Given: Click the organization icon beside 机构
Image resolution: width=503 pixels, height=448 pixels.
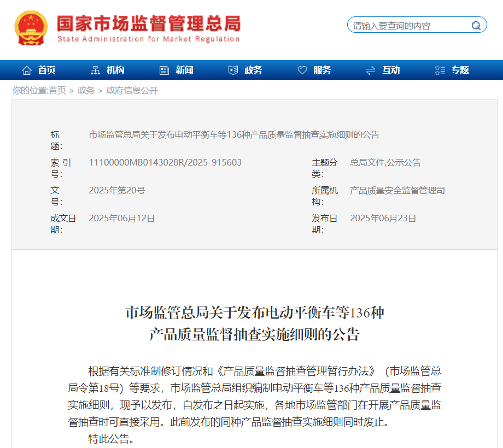Looking at the screenshot, I should (x=95, y=70).
